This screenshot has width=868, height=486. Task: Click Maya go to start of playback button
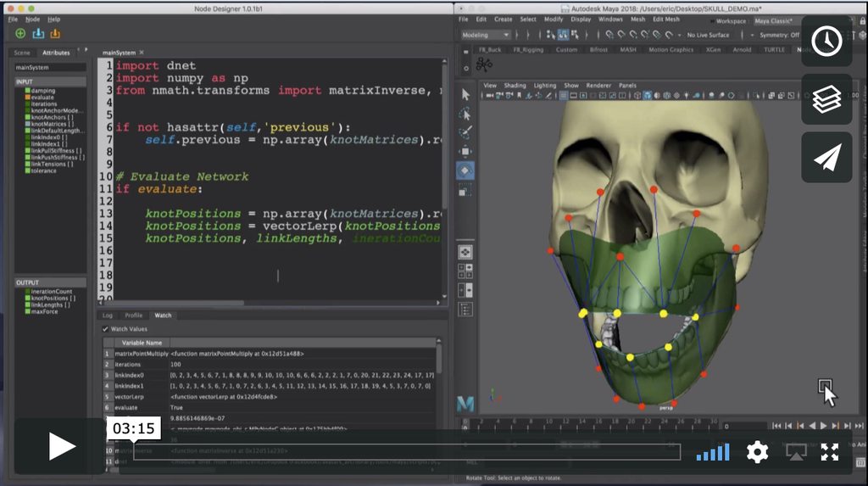pos(776,426)
